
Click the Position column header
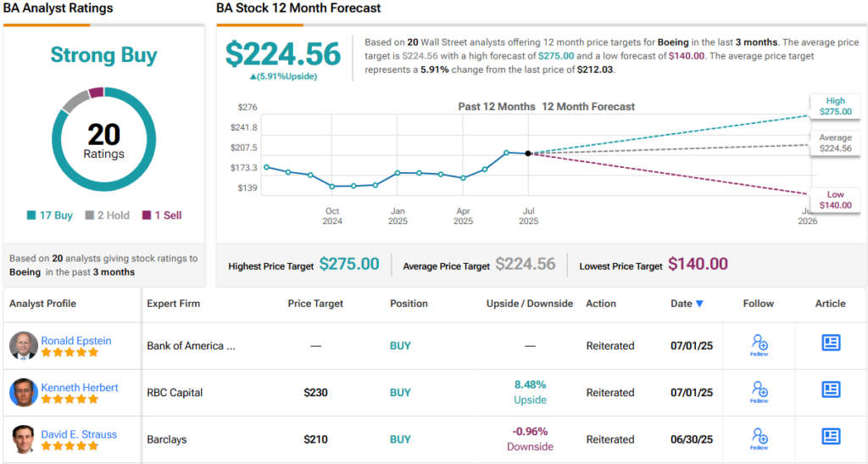coord(409,304)
